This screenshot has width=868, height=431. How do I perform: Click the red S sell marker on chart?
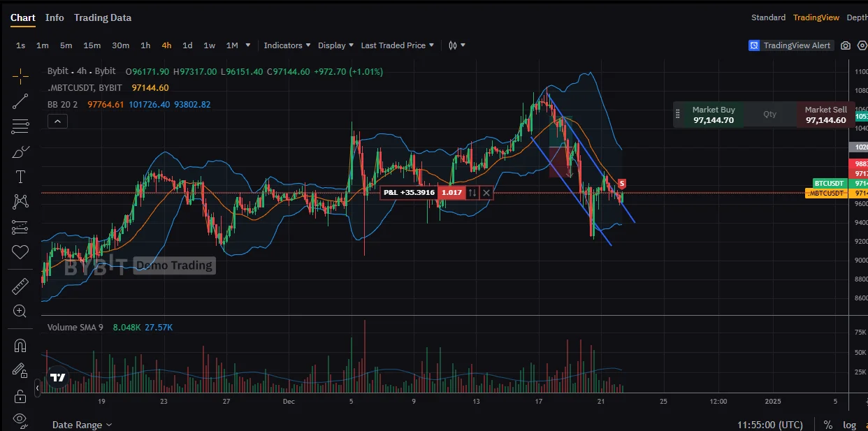tap(622, 184)
